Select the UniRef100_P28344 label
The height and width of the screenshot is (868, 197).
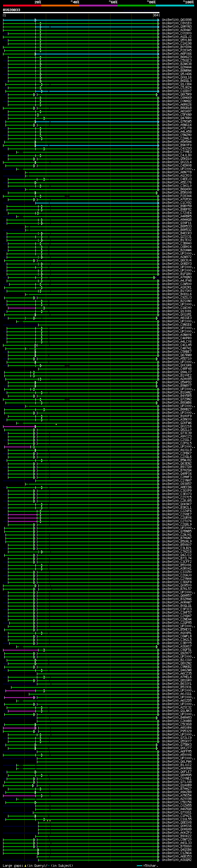click(x=177, y=196)
